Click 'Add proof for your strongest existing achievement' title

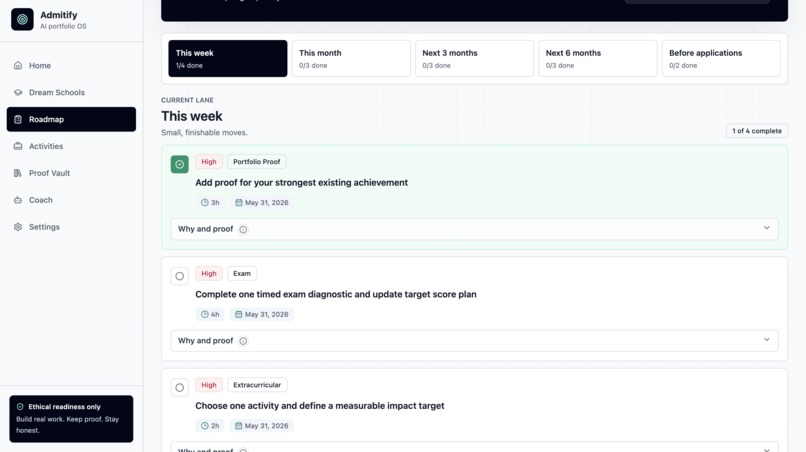(301, 183)
